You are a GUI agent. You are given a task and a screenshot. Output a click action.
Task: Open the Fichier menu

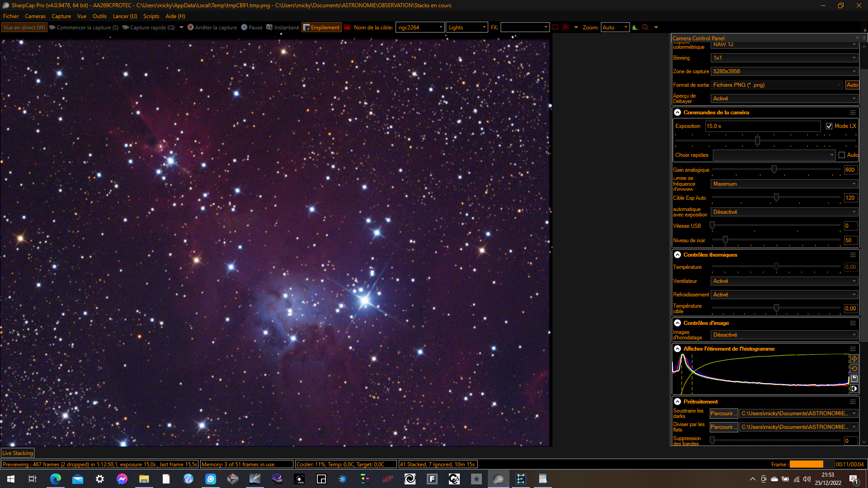(x=11, y=16)
